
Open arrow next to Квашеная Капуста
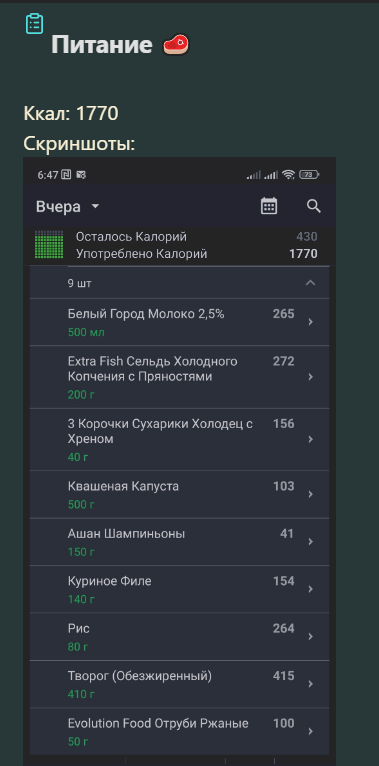coord(311,494)
